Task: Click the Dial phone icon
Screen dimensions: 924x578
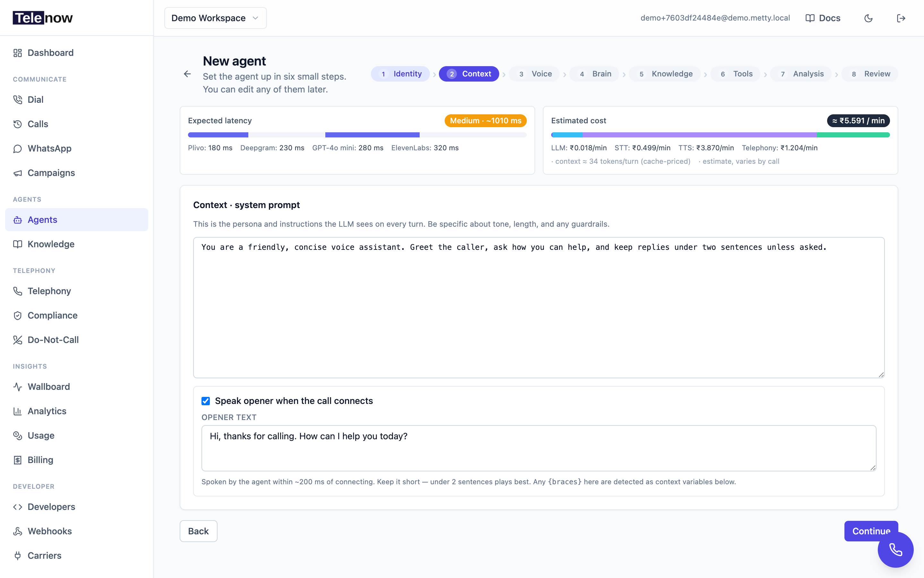Action: coord(18,100)
